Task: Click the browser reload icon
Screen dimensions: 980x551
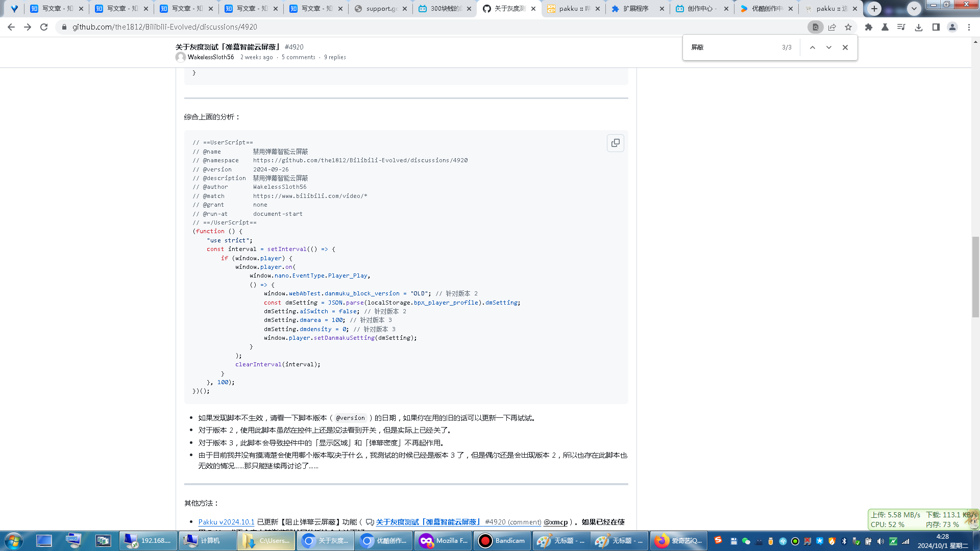Action: [x=44, y=27]
